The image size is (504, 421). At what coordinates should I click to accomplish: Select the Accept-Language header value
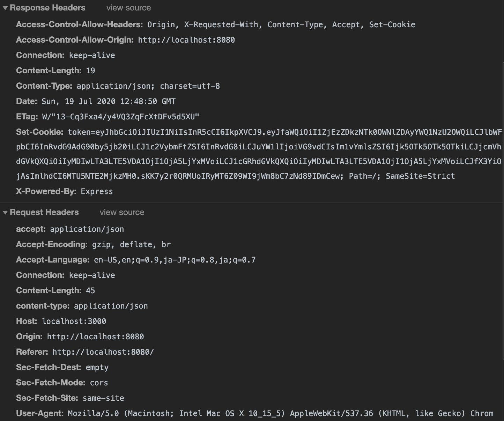pyautogui.click(x=175, y=260)
